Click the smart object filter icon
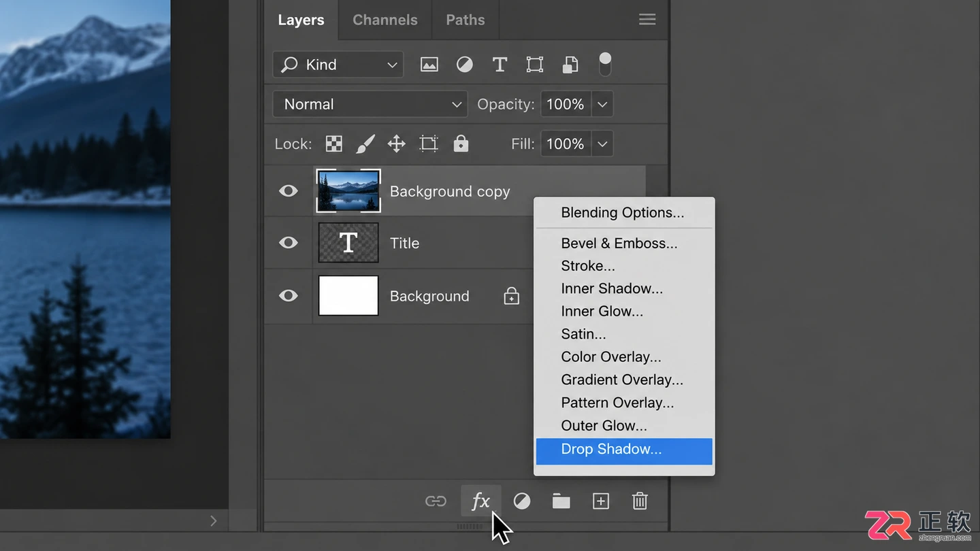This screenshot has width=980, height=551. 570,65
